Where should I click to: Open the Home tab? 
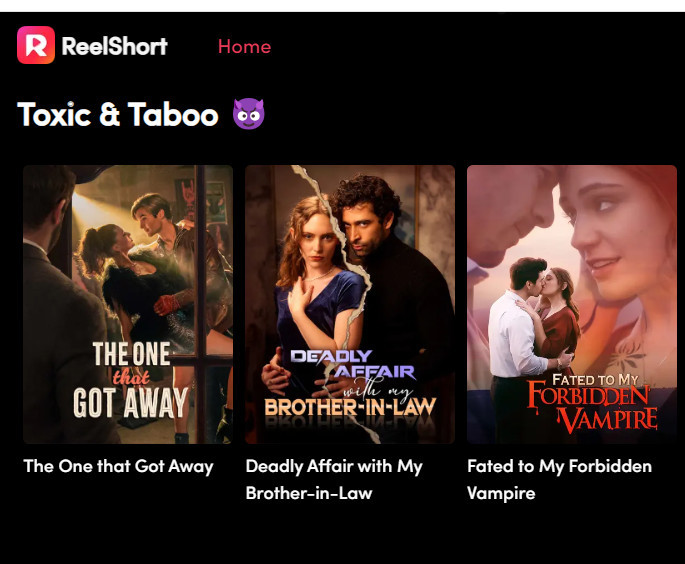click(x=244, y=46)
